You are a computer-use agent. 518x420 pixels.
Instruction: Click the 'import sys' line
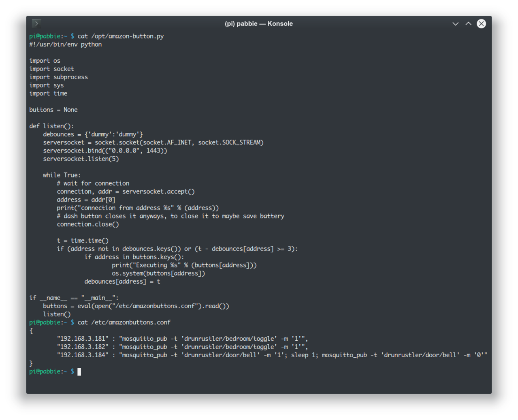click(47, 85)
